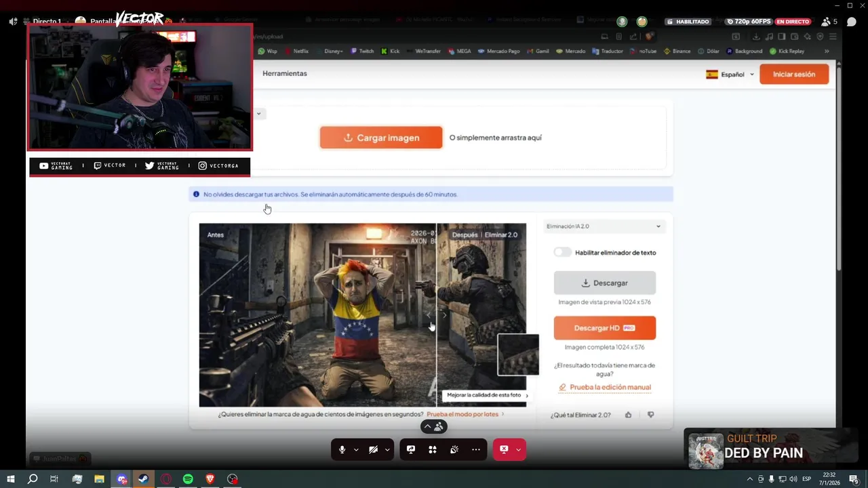Click Mejorar la calidad de esta foto
Screen dimensions: 868x488
[487, 395]
